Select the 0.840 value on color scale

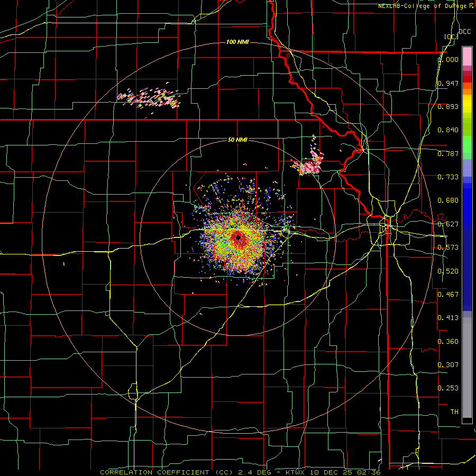click(x=448, y=130)
